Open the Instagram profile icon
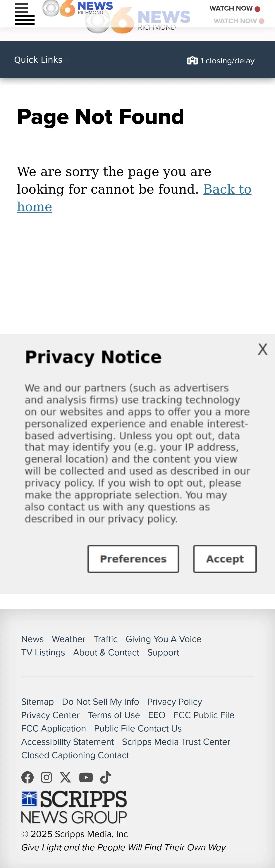Screen dimensions: 275x868 [x=46, y=777]
